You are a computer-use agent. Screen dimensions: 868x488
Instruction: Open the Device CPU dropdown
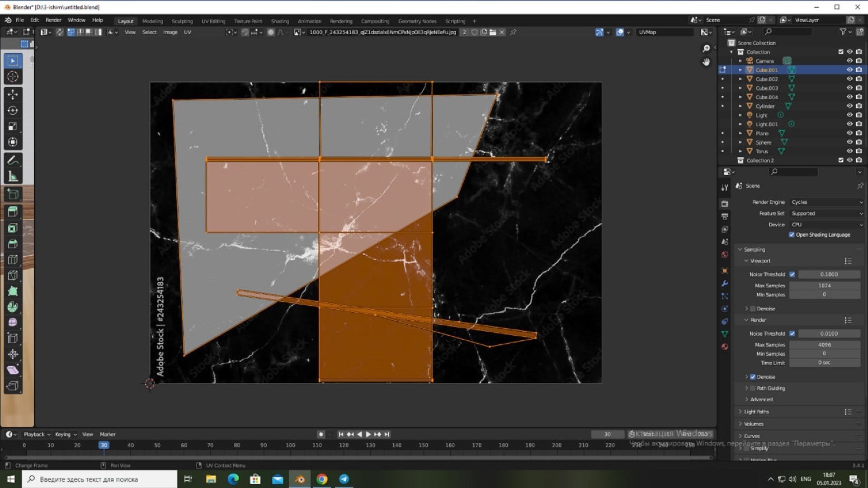click(x=826, y=225)
